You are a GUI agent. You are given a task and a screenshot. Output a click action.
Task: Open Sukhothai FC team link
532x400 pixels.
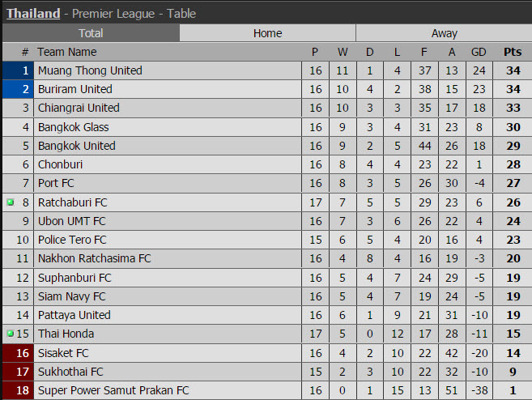pyautogui.click(x=70, y=372)
